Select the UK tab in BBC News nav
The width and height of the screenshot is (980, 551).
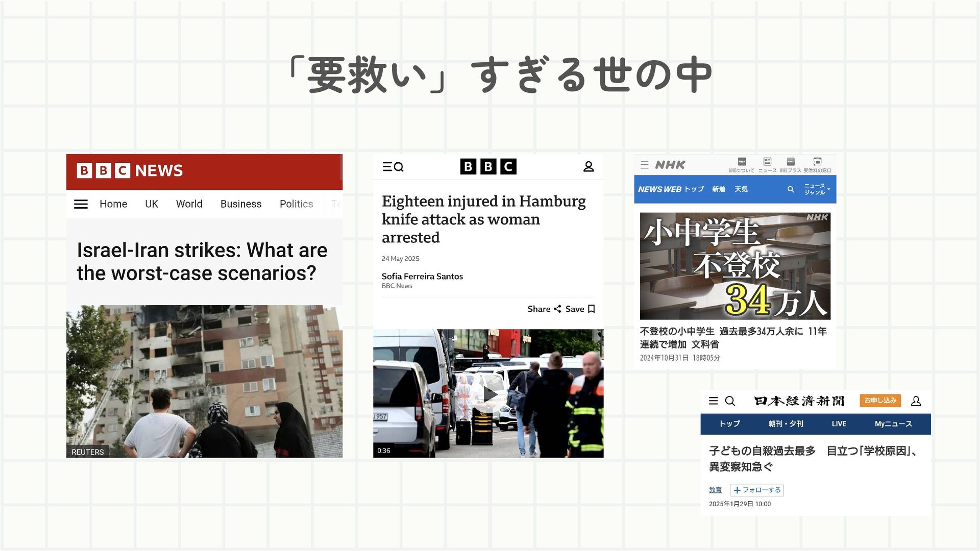(152, 204)
